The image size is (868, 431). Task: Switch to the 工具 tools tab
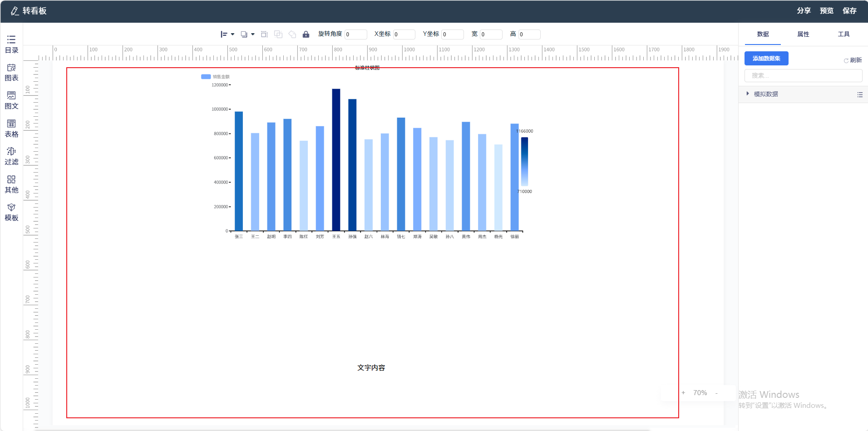[x=843, y=35]
